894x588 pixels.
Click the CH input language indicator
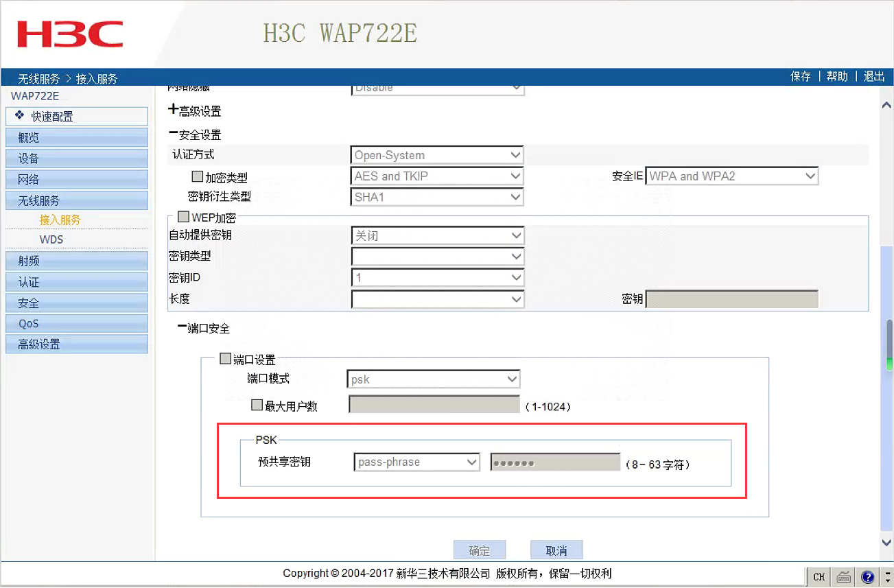(x=819, y=576)
